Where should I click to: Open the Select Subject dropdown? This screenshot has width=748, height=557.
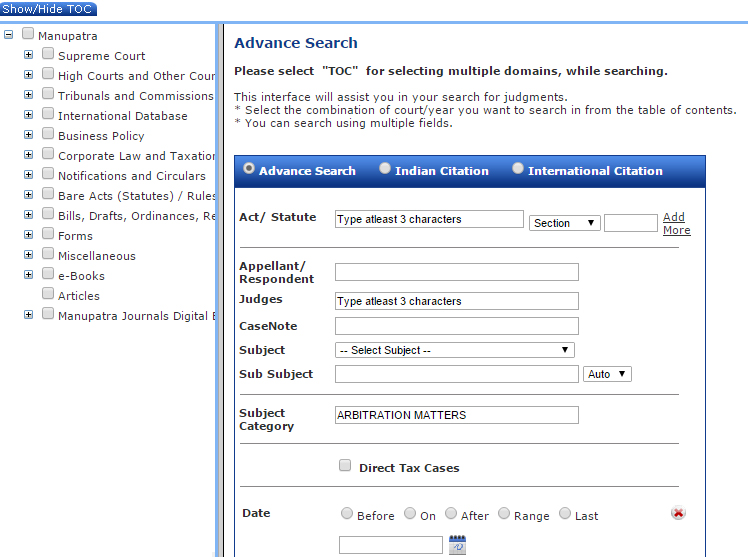point(455,350)
